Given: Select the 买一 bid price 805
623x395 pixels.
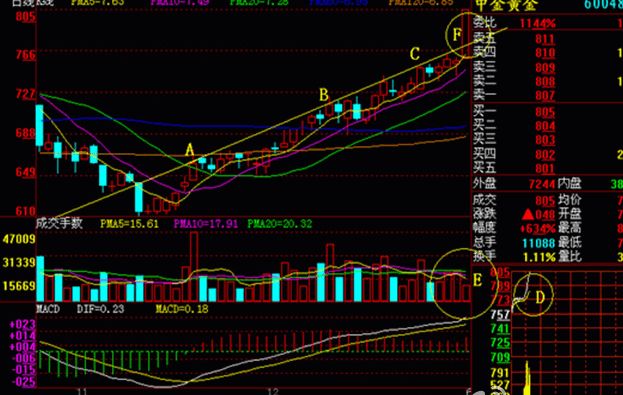Looking at the screenshot, I should coord(545,112).
